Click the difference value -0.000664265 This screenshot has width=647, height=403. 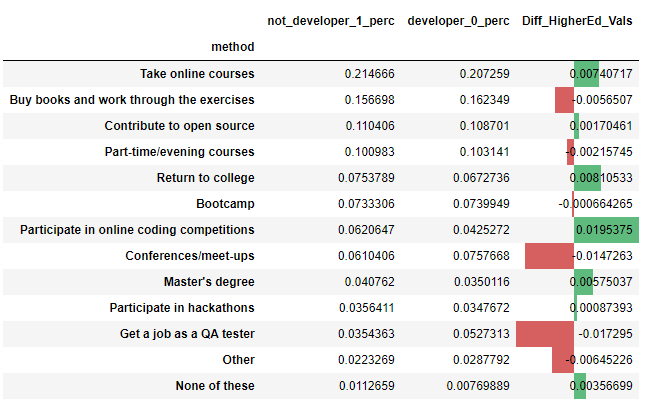point(595,203)
